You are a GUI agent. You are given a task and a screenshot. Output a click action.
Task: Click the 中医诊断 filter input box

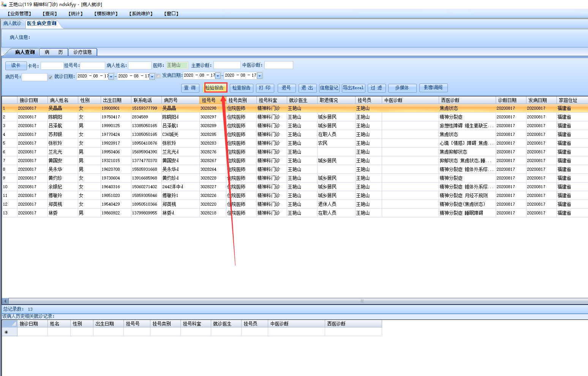[279, 65]
